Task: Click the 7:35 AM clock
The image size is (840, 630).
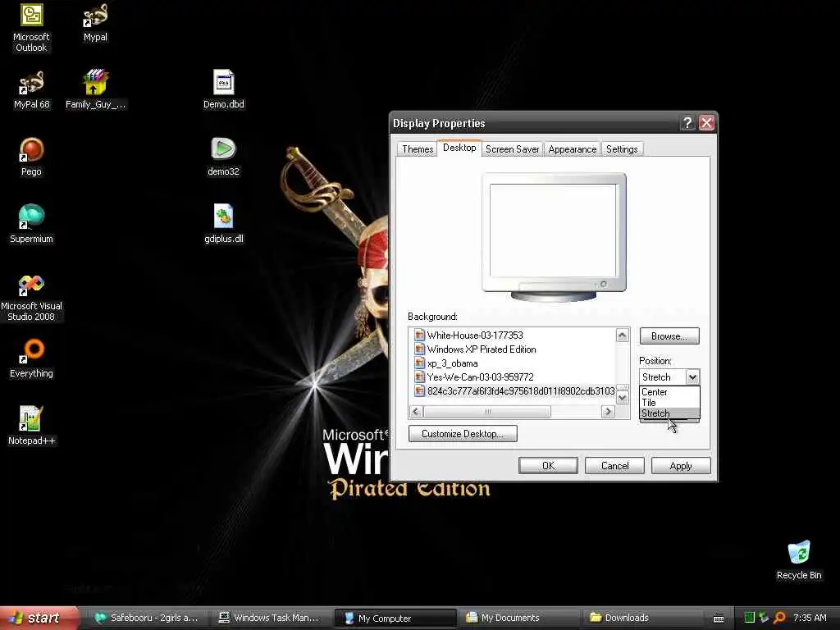Action: point(810,619)
